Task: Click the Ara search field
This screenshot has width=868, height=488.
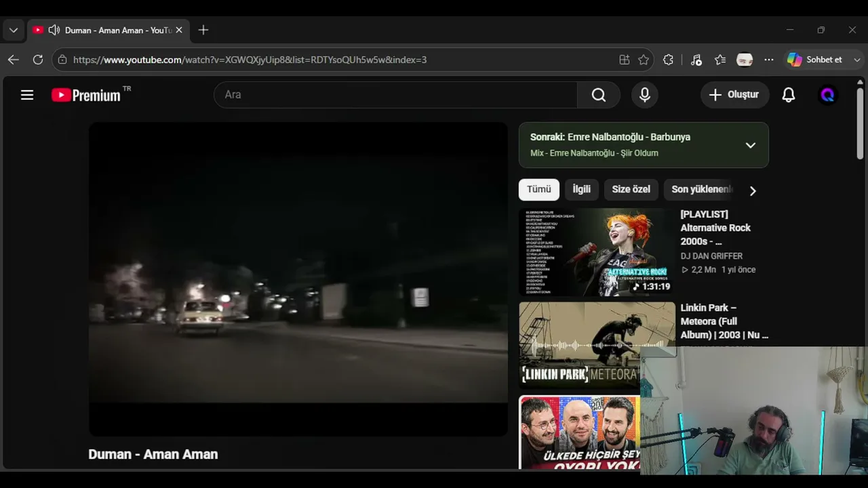Action: (x=395, y=95)
